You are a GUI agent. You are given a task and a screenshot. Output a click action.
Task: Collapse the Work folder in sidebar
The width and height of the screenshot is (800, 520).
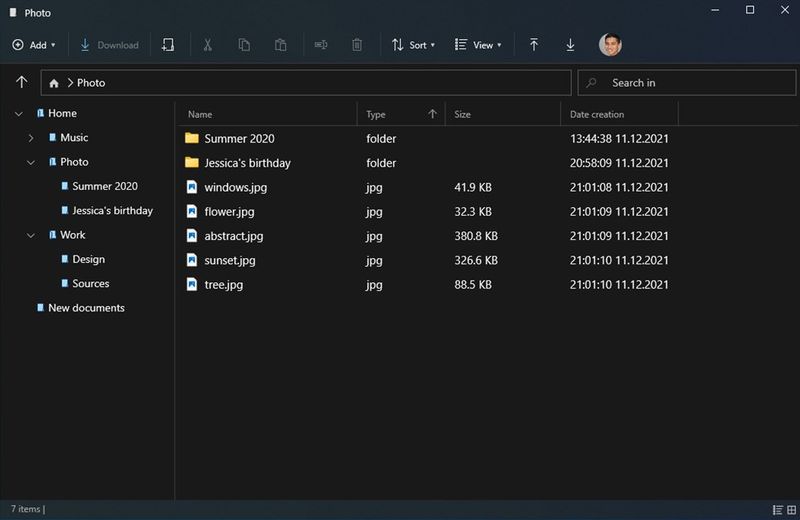[31, 235]
